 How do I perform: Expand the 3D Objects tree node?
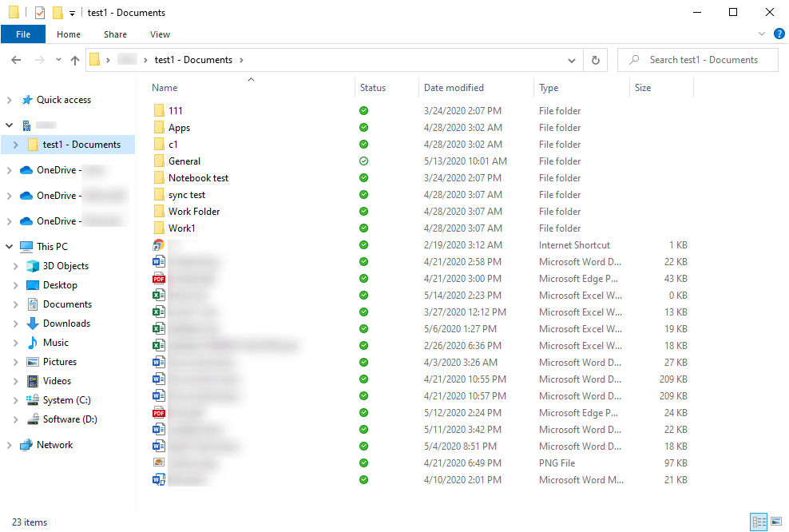[x=16, y=266]
